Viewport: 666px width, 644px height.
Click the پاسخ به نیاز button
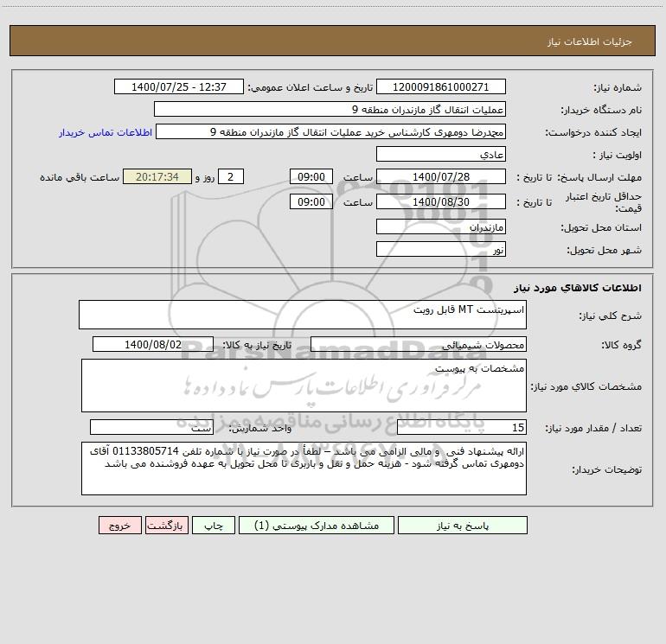coord(463,526)
